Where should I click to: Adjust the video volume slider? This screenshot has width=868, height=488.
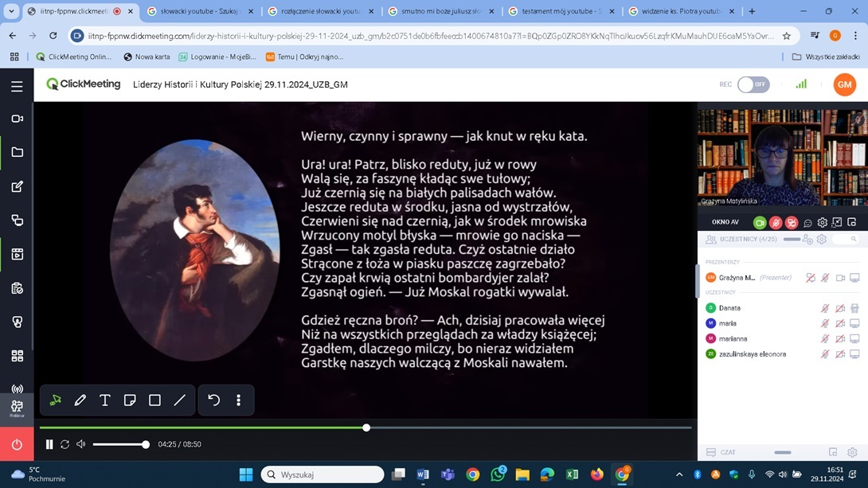[x=120, y=444]
